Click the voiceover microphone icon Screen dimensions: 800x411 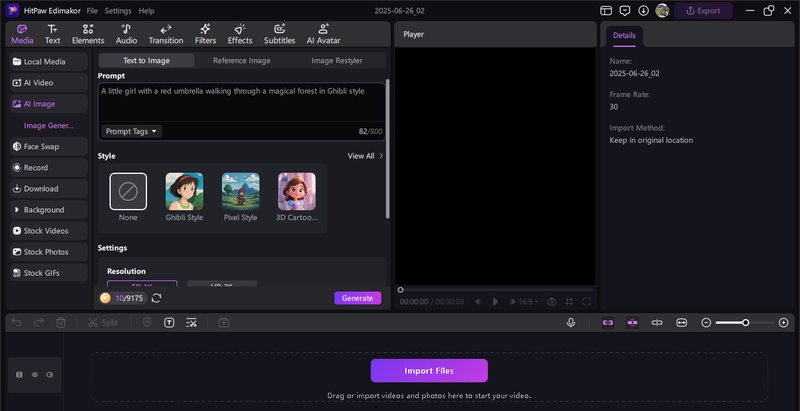coord(571,323)
